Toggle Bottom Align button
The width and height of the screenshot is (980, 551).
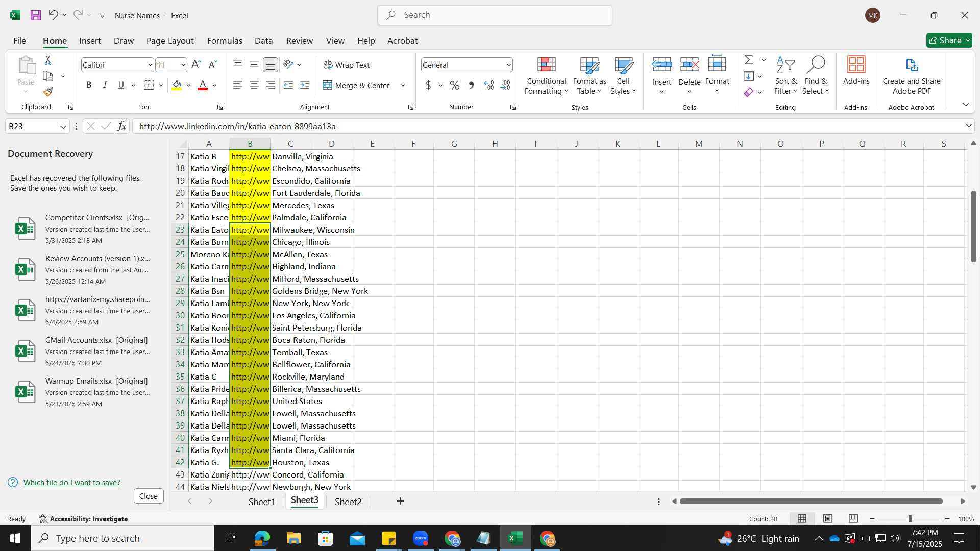271,65
